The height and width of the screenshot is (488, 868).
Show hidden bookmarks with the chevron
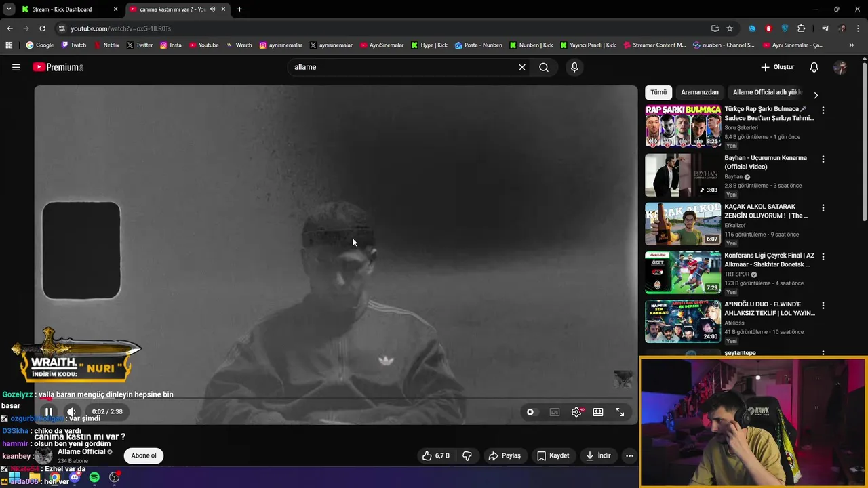(x=852, y=45)
